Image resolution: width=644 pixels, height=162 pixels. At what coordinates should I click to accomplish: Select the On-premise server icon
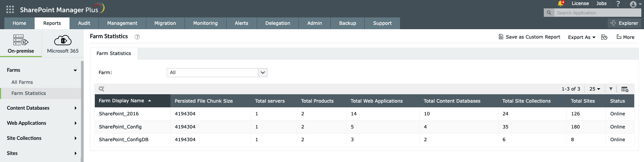point(21,40)
